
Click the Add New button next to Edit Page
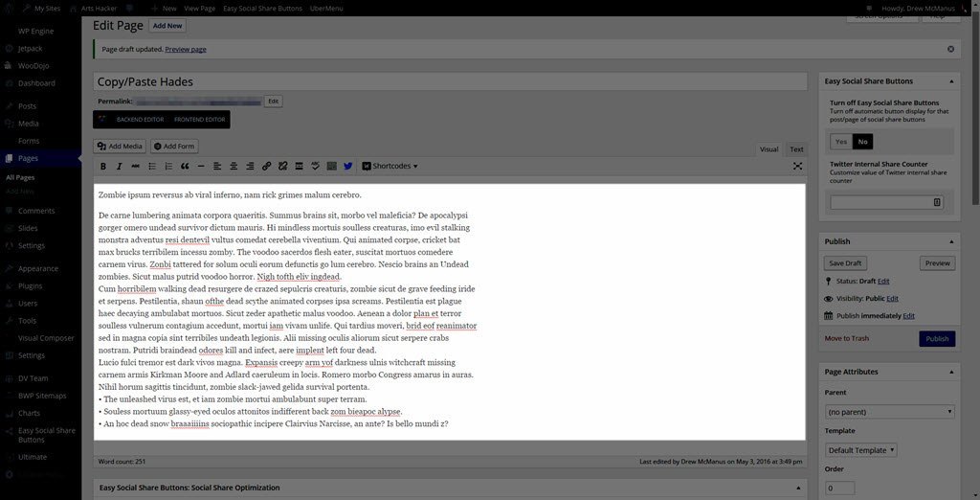click(x=167, y=26)
